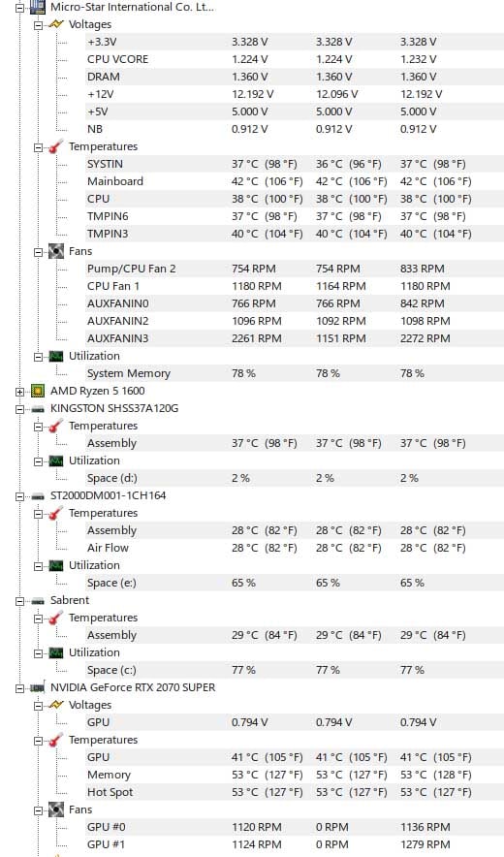
Task: Select the Space (e:) utilization row
Action: (295, 583)
